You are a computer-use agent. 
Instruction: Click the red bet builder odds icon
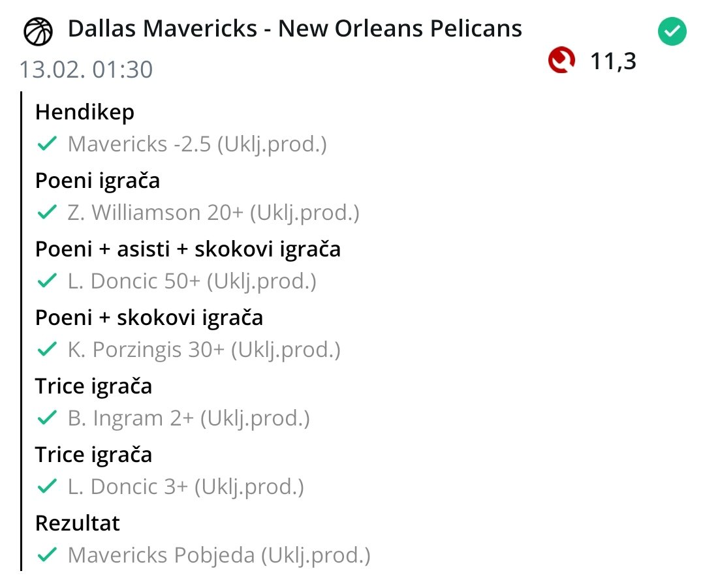click(x=561, y=61)
